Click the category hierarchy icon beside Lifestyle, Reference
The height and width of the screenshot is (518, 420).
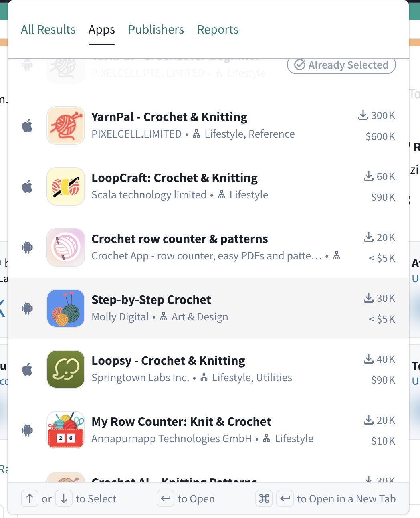click(x=196, y=134)
